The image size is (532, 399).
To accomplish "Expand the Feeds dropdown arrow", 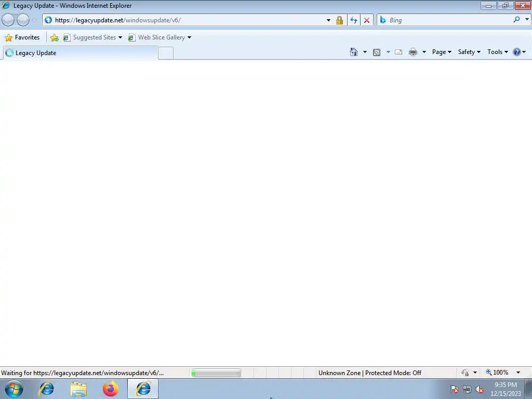I will click(388, 52).
